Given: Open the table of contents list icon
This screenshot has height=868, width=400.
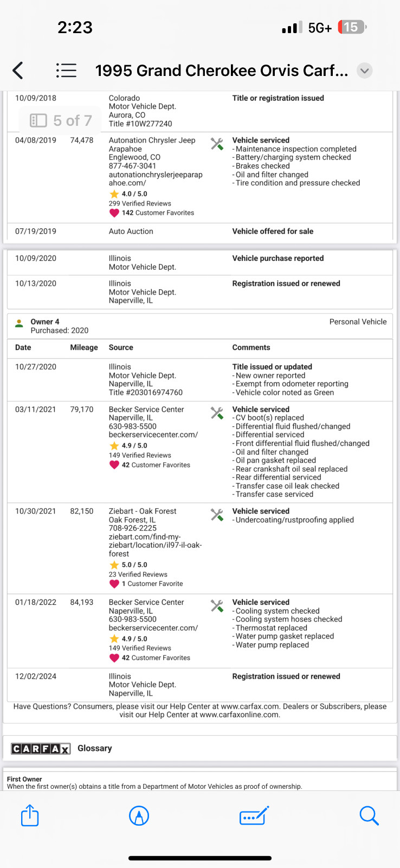Looking at the screenshot, I should click(66, 71).
